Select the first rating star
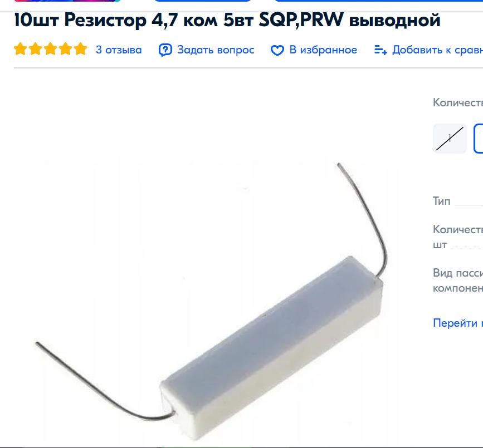483x448 pixels. tap(20, 49)
